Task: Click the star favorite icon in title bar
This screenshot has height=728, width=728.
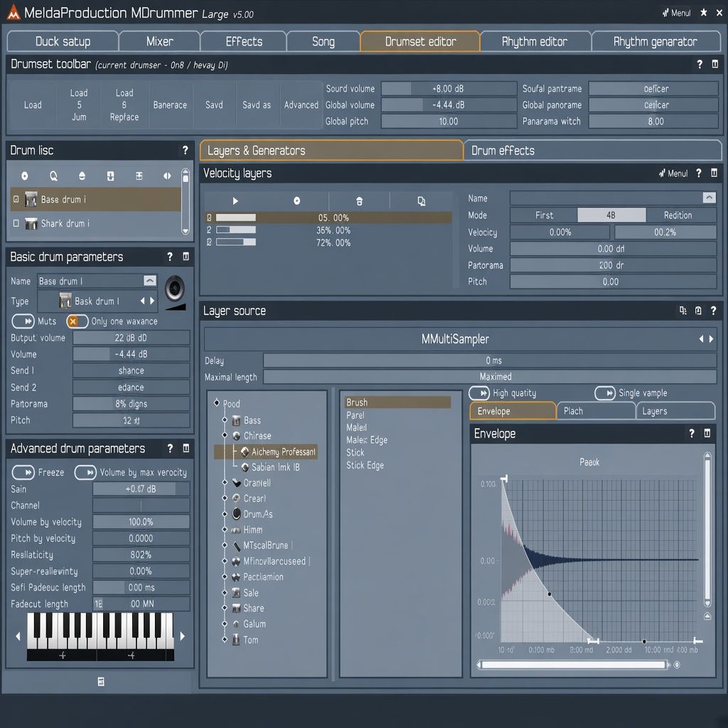Action: [x=704, y=13]
